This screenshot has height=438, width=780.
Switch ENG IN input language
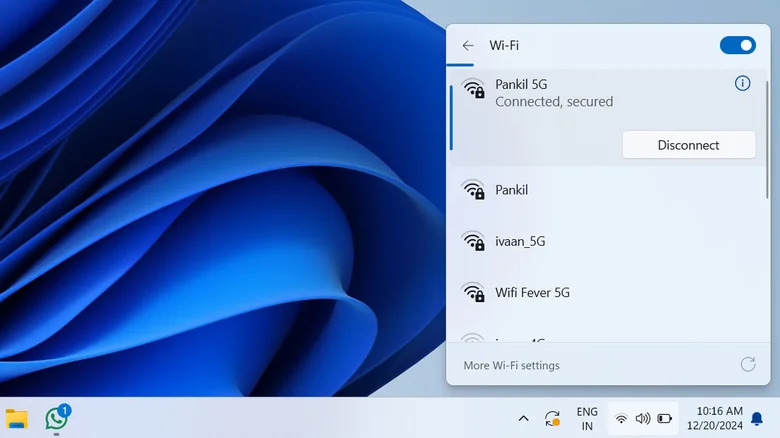(587, 418)
